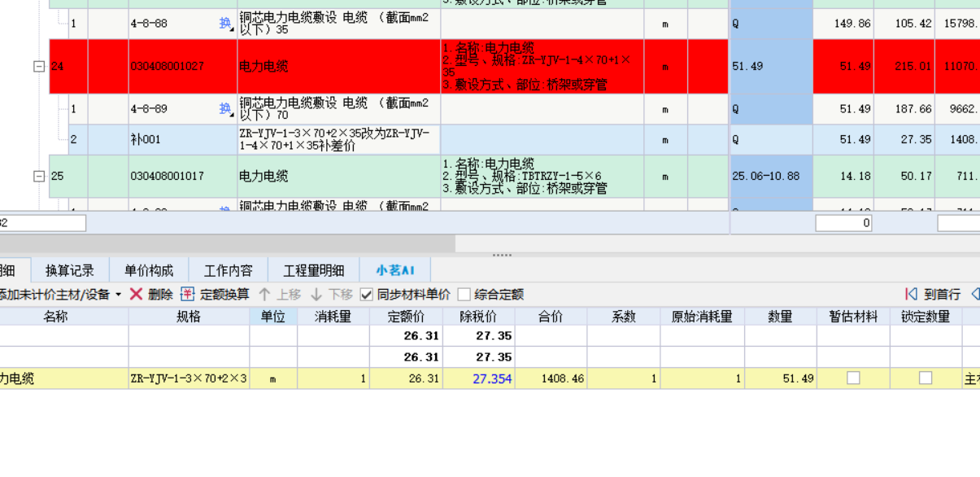Click the 锁定数量 column header
980x477 pixels.
pos(926,317)
